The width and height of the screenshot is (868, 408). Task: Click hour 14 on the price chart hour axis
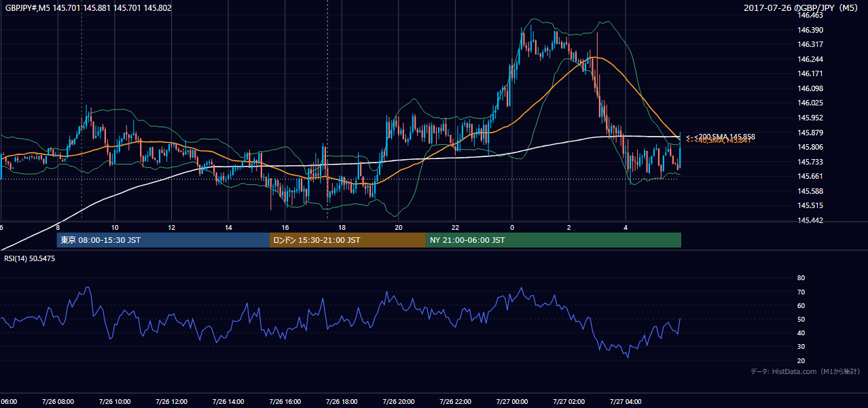click(228, 228)
